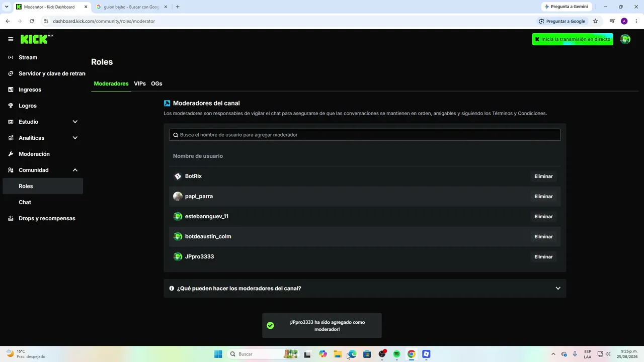Show hidden system tray icons
This screenshot has height=362, width=644.
click(553, 354)
